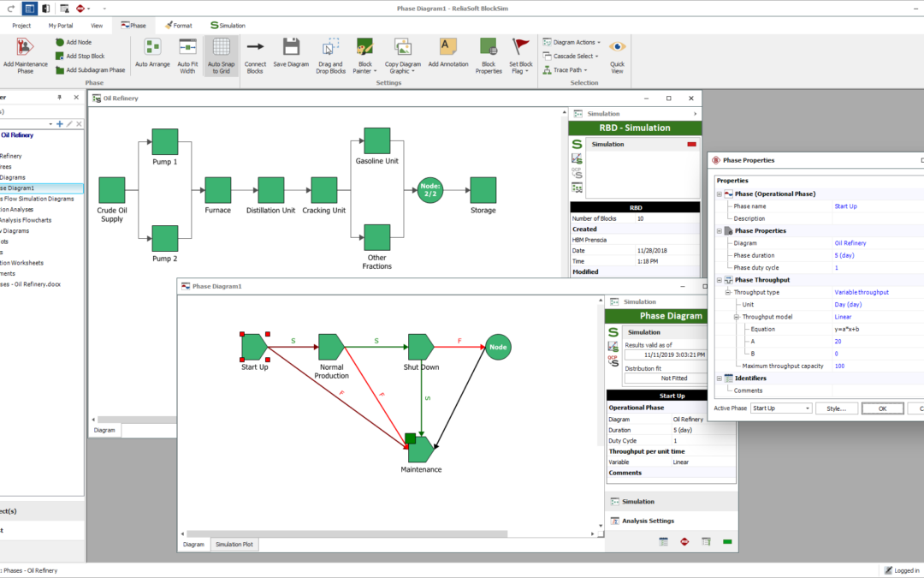Collapse the Throughput model node

click(736, 318)
